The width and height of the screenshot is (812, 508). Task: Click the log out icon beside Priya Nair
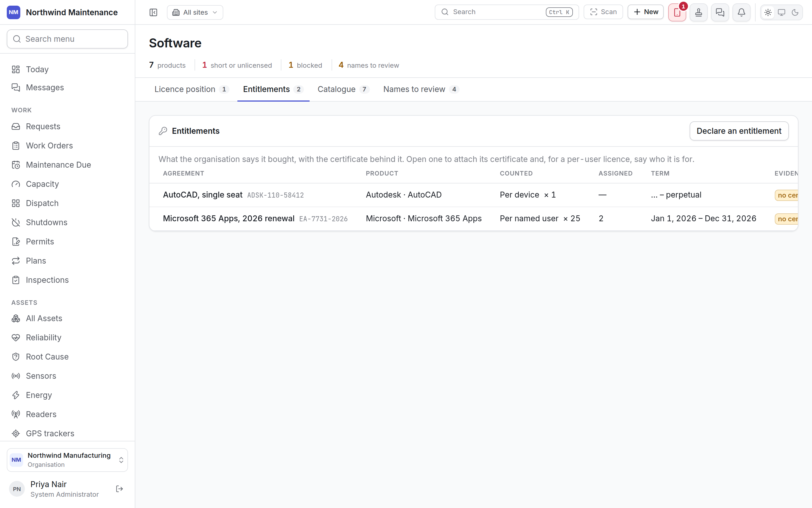point(120,489)
